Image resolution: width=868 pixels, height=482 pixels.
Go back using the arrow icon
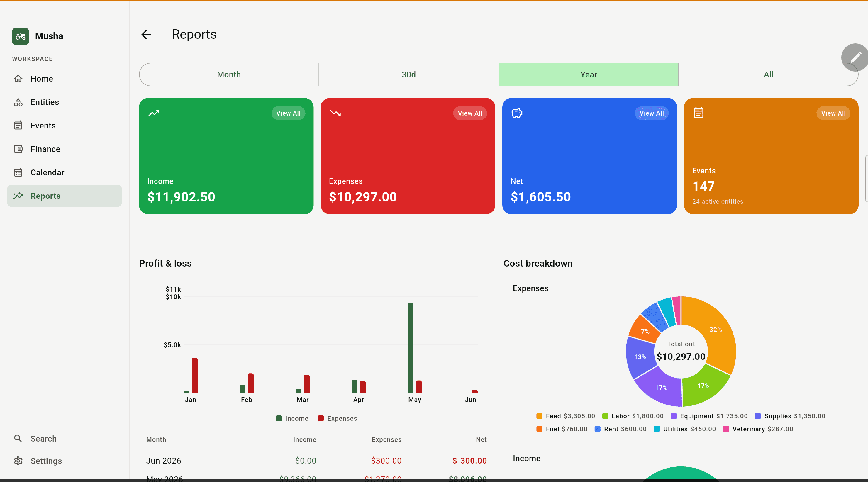146,34
